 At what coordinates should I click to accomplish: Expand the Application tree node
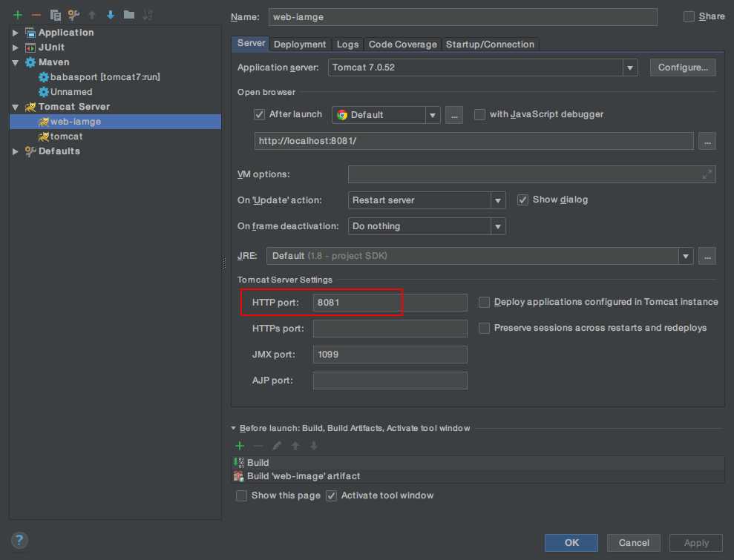[x=16, y=33]
